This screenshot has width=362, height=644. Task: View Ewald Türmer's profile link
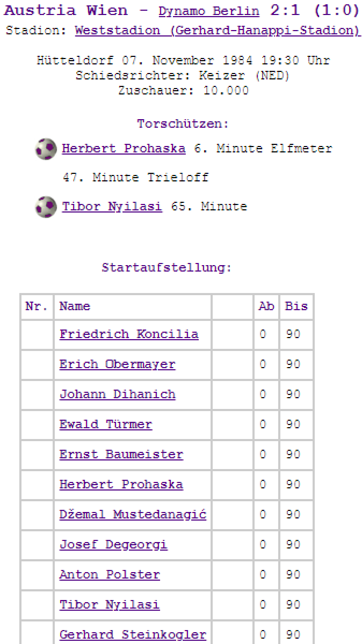coord(105,425)
